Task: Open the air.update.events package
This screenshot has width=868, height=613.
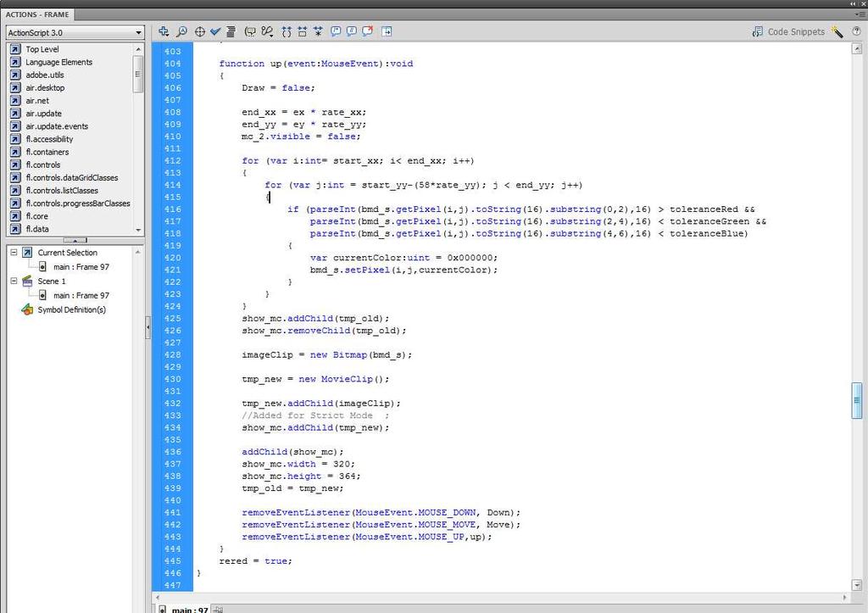Action: (x=57, y=126)
